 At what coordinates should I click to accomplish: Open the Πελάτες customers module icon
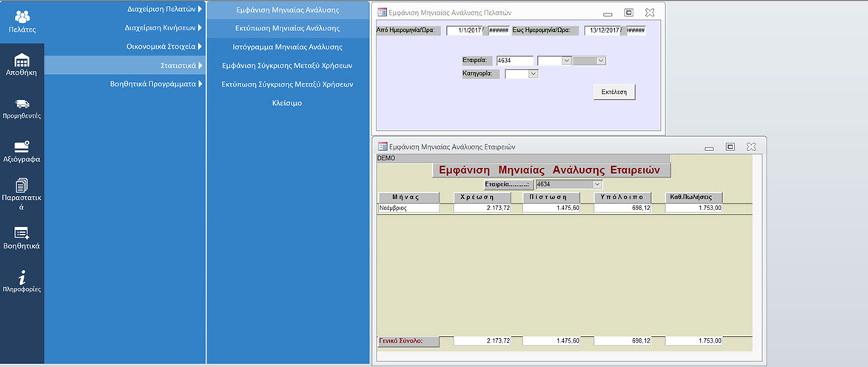21,21
